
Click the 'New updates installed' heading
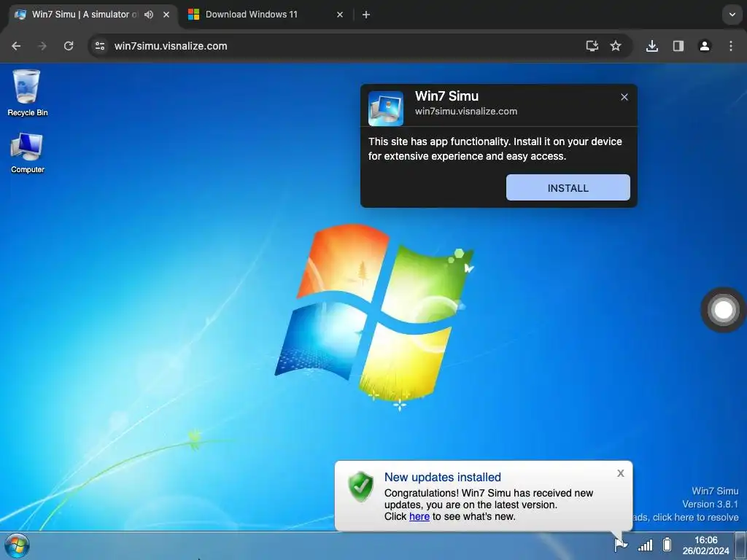pyautogui.click(x=443, y=477)
